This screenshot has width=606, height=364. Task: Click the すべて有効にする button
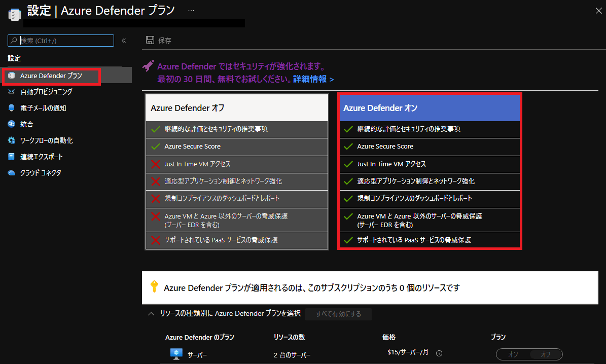338,314
